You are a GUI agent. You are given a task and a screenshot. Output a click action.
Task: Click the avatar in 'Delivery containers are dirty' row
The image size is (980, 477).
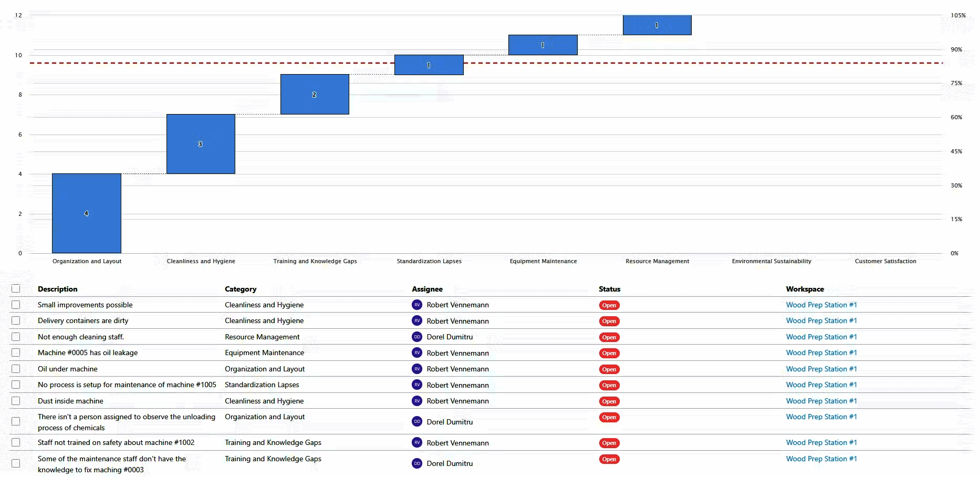(x=417, y=320)
